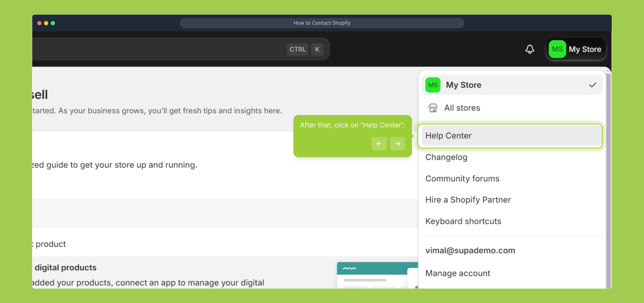Advance to next step with right arrow
644x303 pixels.
[x=397, y=144]
